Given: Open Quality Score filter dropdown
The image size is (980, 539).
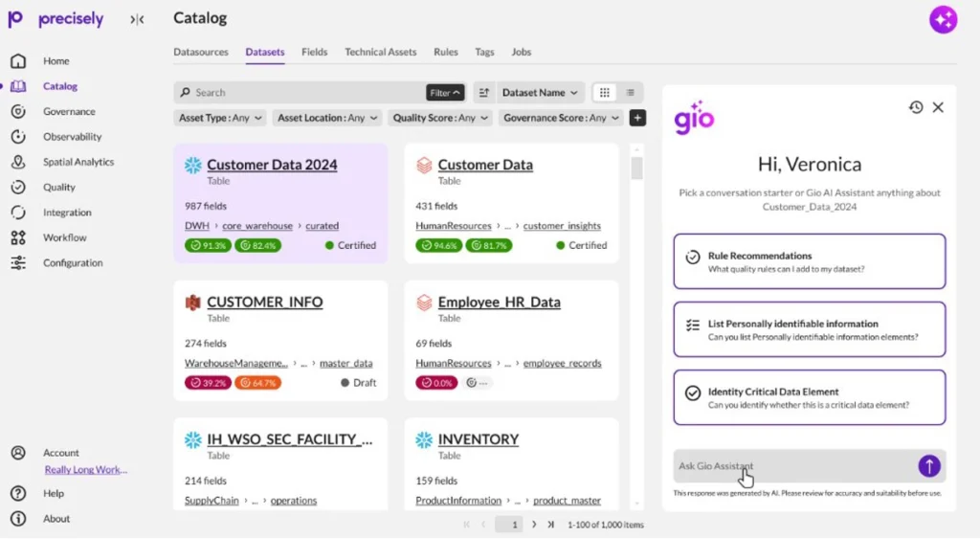Looking at the screenshot, I should [440, 118].
